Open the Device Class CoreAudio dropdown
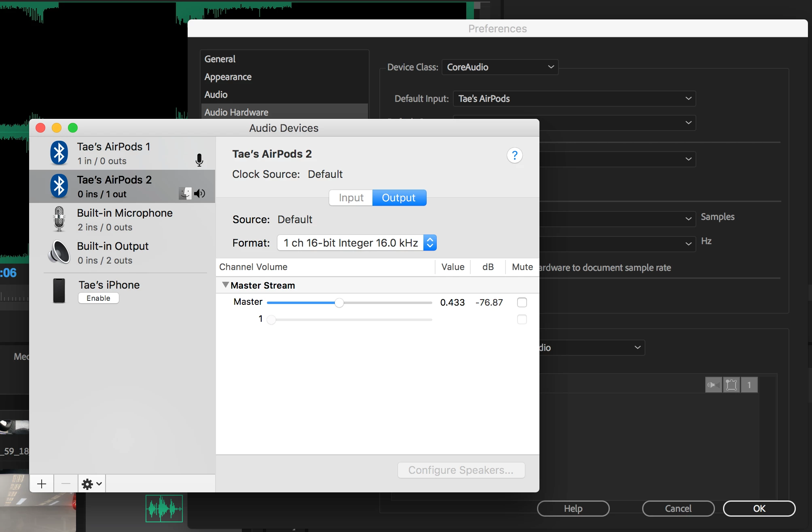 [500, 67]
